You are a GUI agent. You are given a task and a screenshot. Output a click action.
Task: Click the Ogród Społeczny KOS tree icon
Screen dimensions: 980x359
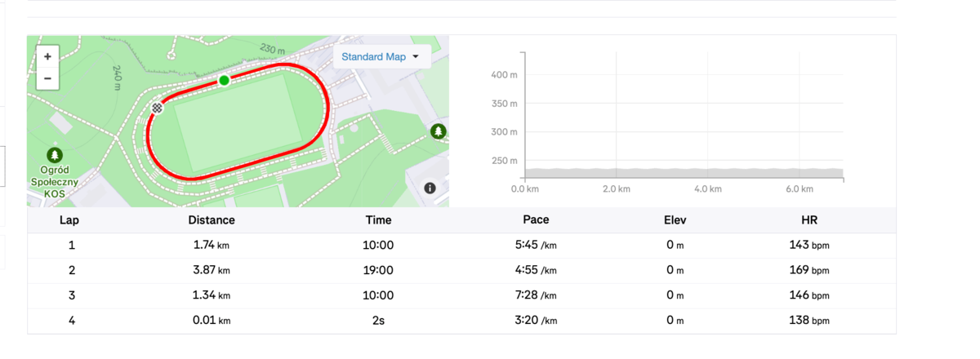coord(55,154)
